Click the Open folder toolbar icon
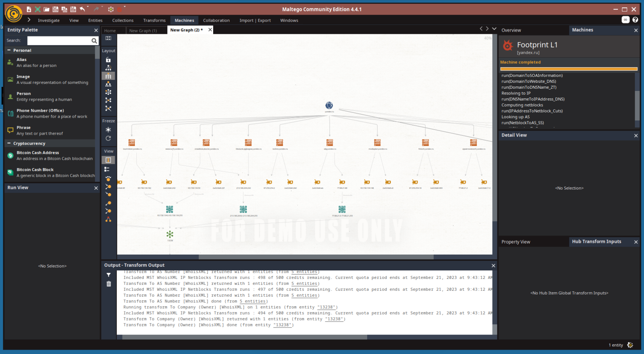 [x=46, y=9]
